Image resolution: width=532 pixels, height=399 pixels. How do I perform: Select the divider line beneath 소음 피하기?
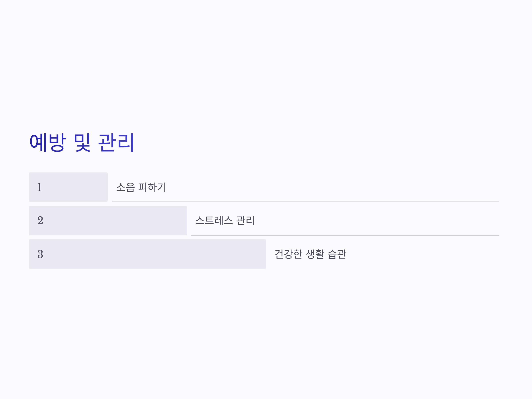(305, 201)
